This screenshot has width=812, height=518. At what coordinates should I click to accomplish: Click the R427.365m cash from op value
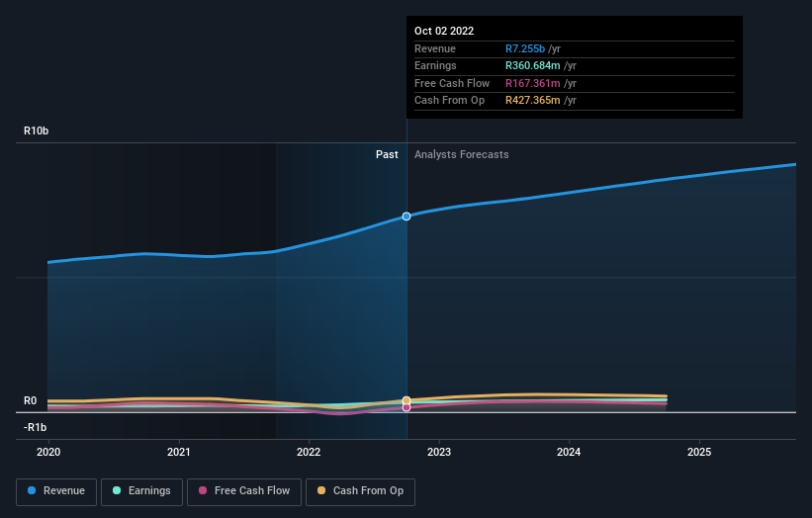[x=533, y=101]
